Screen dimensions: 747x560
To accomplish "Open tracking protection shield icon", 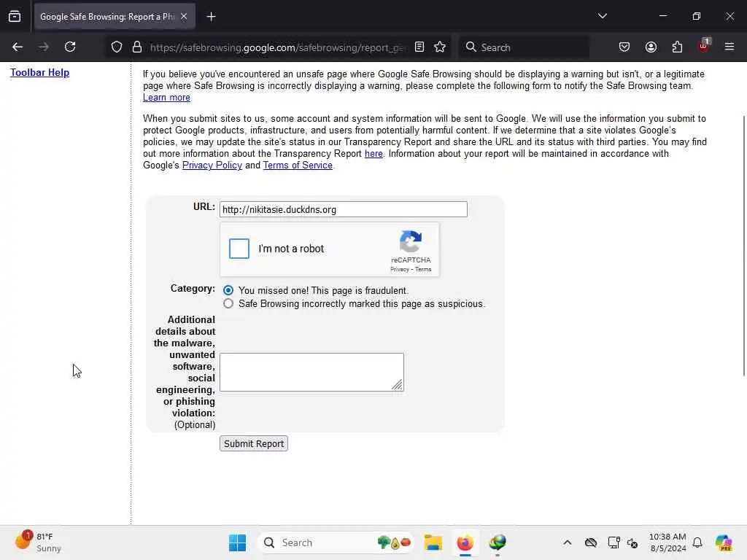I will (117, 47).
